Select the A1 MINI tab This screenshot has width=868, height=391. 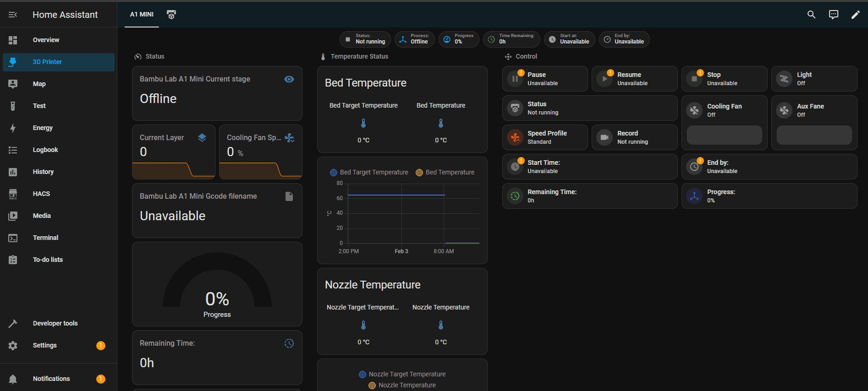click(x=142, y=15)
